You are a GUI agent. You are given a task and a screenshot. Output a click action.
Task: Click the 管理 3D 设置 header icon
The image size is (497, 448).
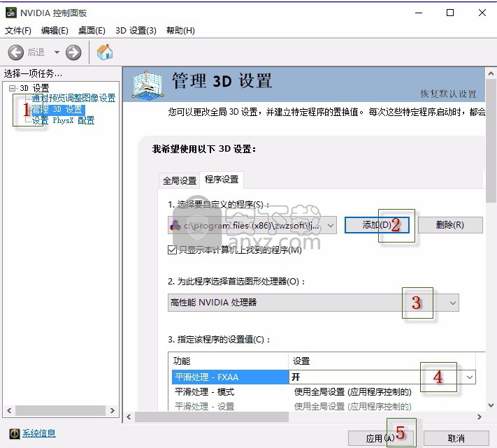(x=147, y=84)
